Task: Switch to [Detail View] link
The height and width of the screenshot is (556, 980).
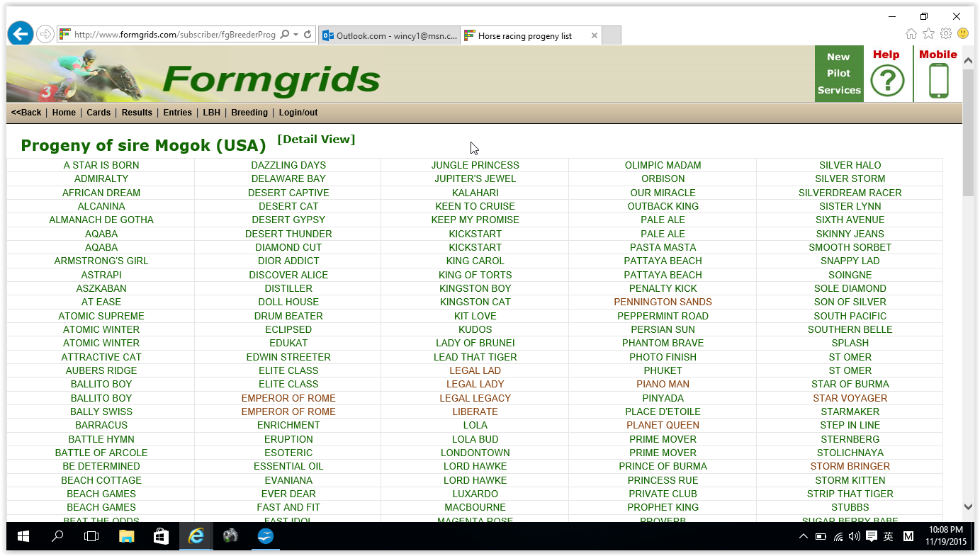Action: pos(316,139)
